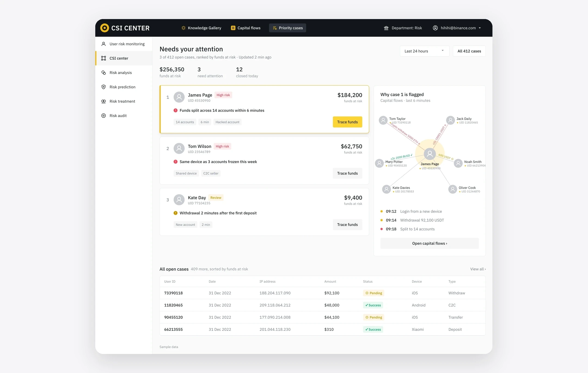Click Kate Day avatar in case 3
588x373 pixels.
tap(179, 200)
